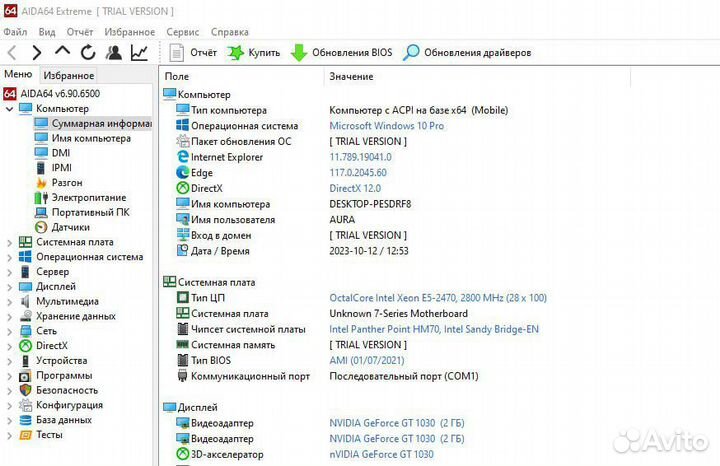This screenshot has width=720, height=466.
Task: Expand the Хранение данных tree node
Action: pos(9,317)
